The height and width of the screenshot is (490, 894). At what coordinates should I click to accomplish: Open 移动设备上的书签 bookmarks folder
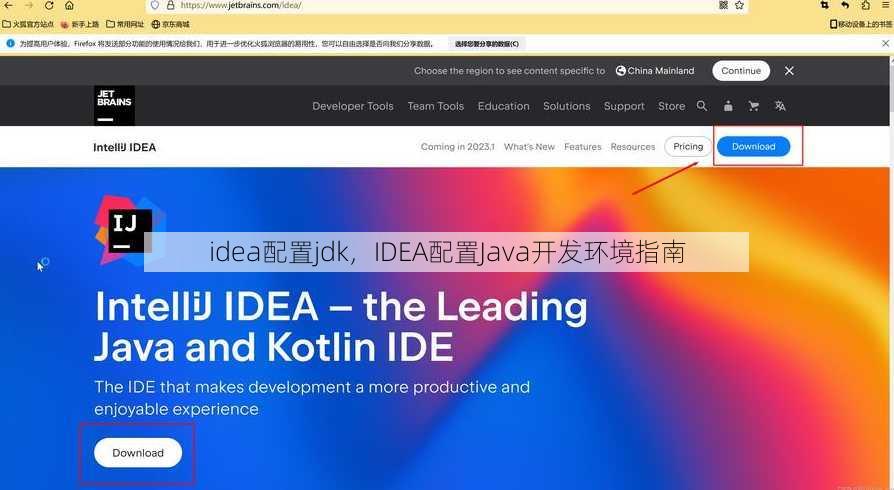(861, 25)
